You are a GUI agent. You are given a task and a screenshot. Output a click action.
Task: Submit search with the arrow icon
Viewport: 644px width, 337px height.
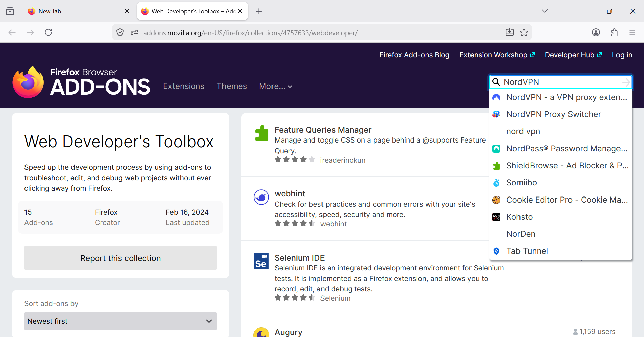pyautogui.click(x=626, y=82)
